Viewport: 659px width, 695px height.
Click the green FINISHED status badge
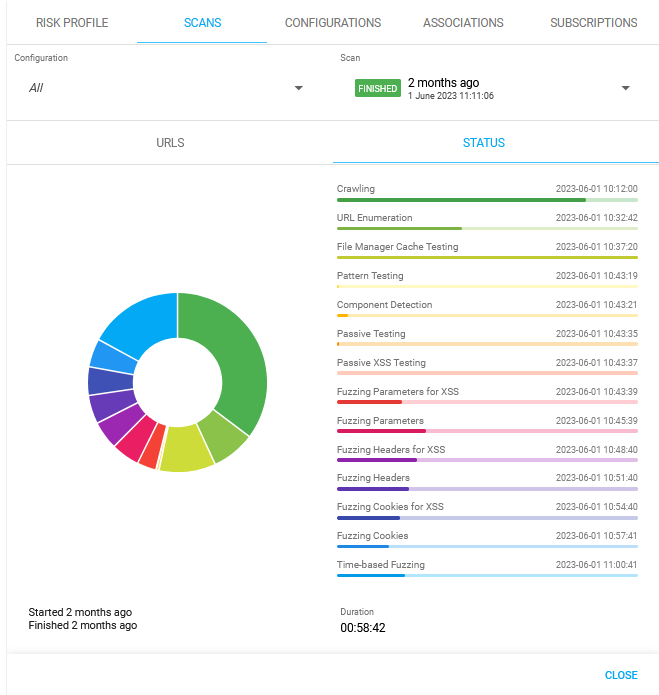coord(378,88)
